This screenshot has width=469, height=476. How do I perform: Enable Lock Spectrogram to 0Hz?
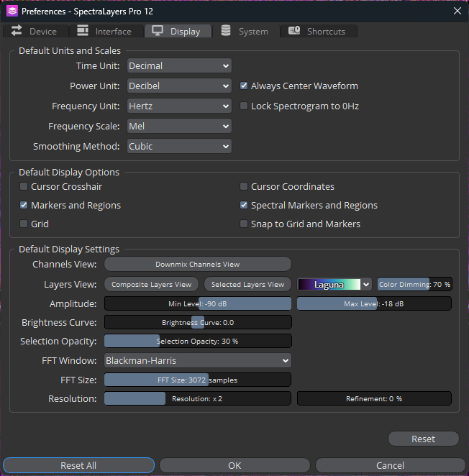(245, 106)
